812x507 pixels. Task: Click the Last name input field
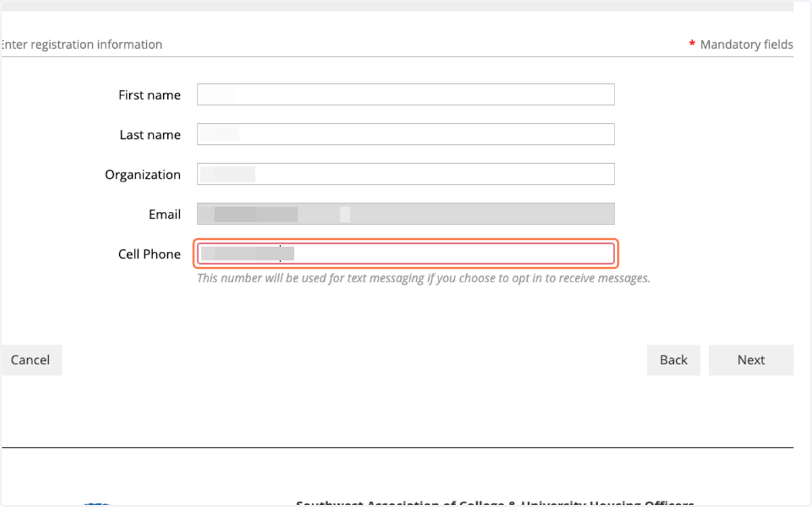point(405,134)
